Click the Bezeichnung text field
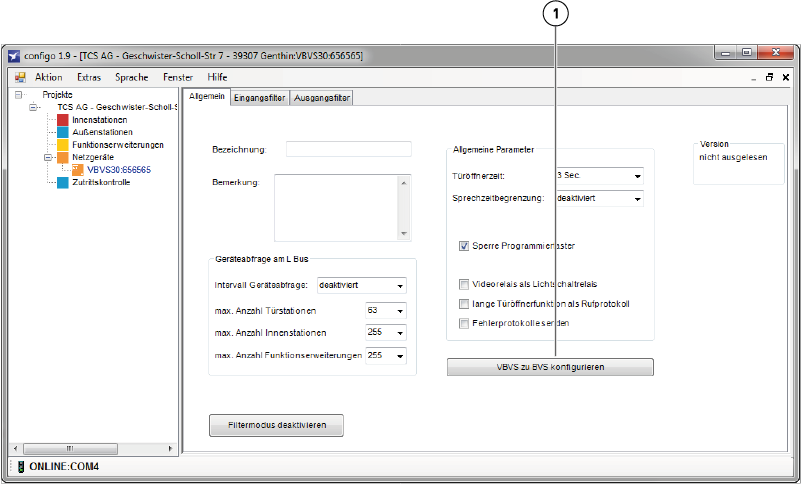This screenshot has height=484, width=801. [x=348, y=149]
